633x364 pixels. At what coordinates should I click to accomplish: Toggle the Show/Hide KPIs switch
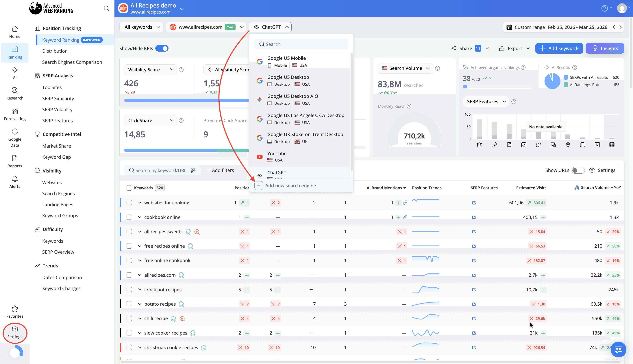pos(162,48)
